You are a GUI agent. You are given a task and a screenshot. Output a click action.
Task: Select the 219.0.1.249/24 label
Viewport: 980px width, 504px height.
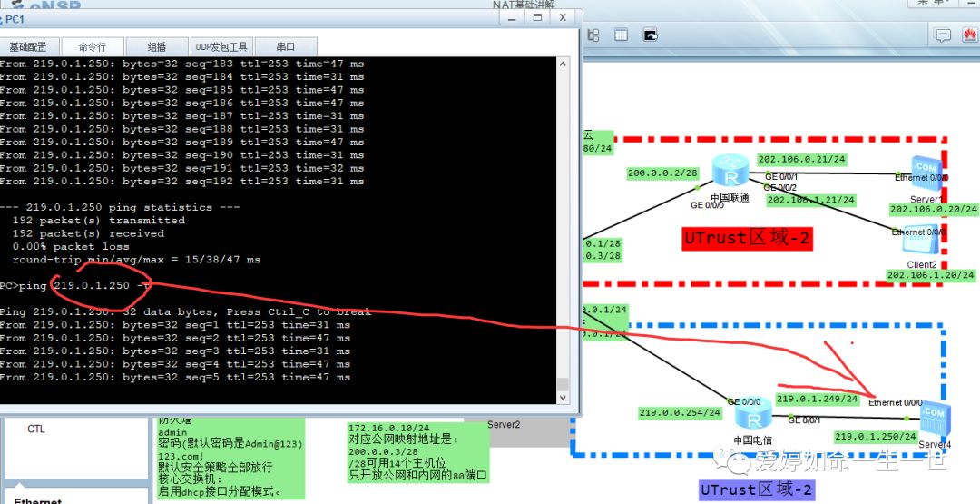(818, 399)
